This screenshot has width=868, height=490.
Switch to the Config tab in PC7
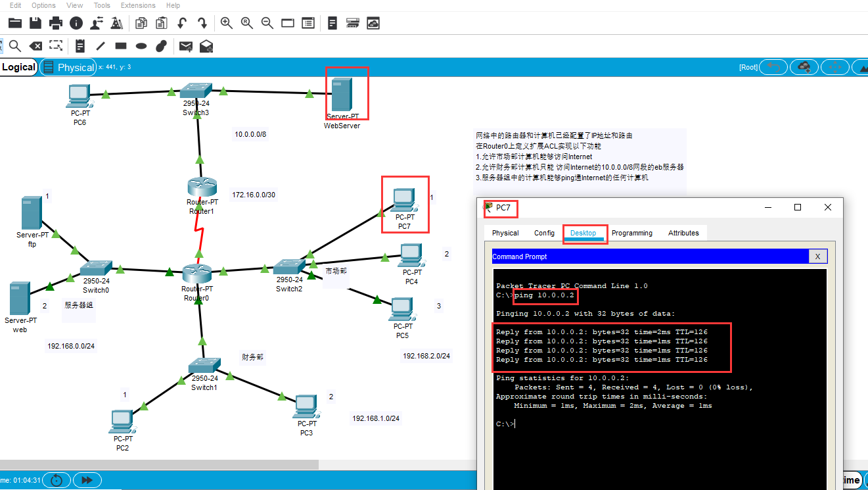[544, 233]
